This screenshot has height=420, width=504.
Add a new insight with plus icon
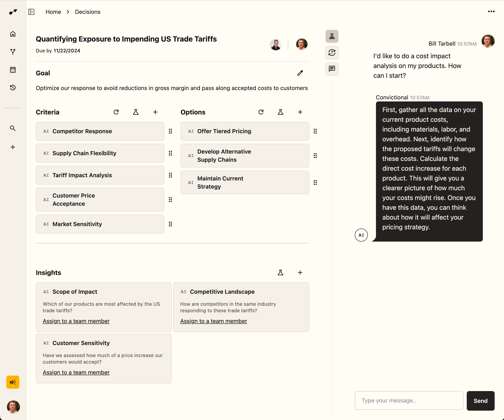coord(300,273)
